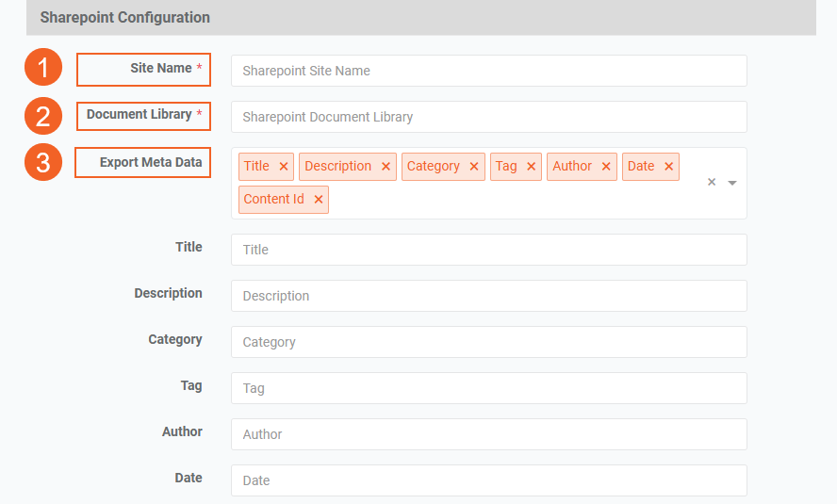The width and height of the screenshot is (837, 504).
Task: Remove the Date tag chip
Action: tap(668, 167)
